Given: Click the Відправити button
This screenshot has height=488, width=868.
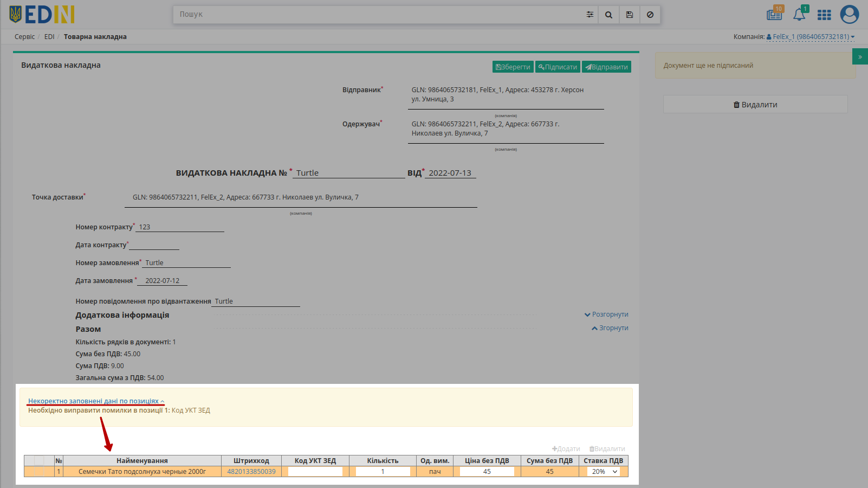Looking at the screenshot, I should (x=606, y=67).
